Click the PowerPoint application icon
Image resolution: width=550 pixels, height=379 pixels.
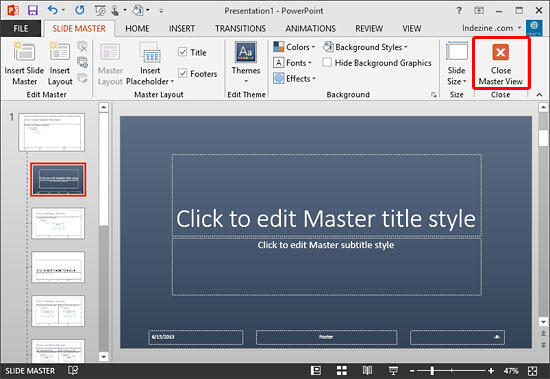tap(13, 10)
